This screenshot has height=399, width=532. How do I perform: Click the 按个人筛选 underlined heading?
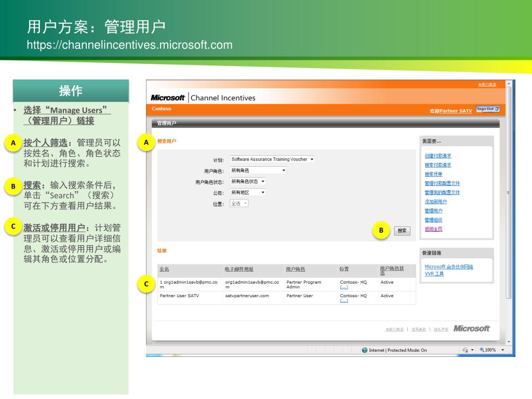click(x=46, y=142)
